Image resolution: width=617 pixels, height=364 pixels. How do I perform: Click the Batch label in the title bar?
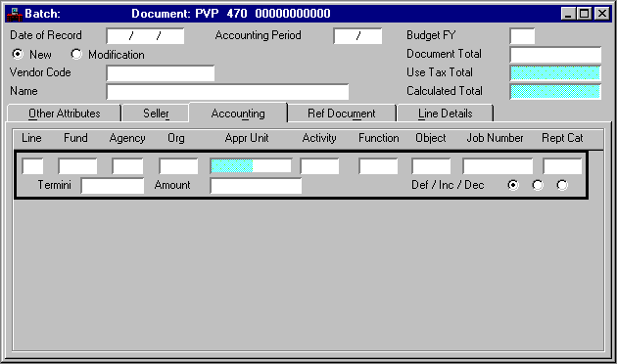[42, 14]
